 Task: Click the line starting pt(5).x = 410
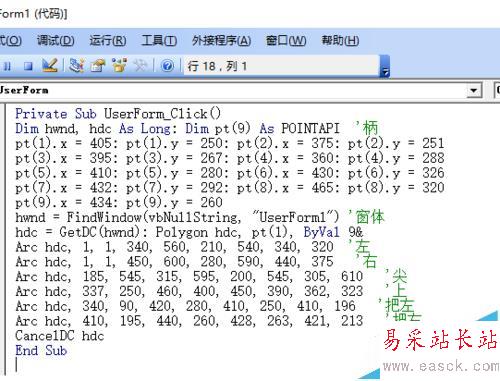[x=230, y=173]
